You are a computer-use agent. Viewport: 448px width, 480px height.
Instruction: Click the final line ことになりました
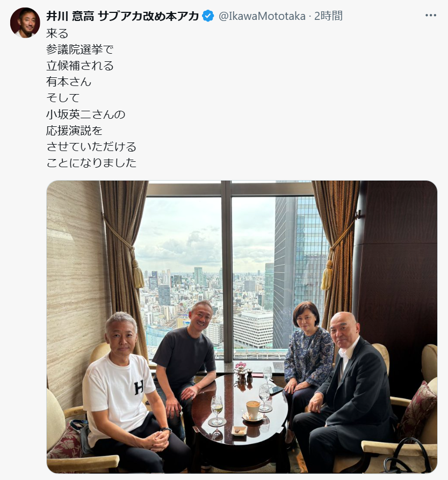click(x=91, y=162)
